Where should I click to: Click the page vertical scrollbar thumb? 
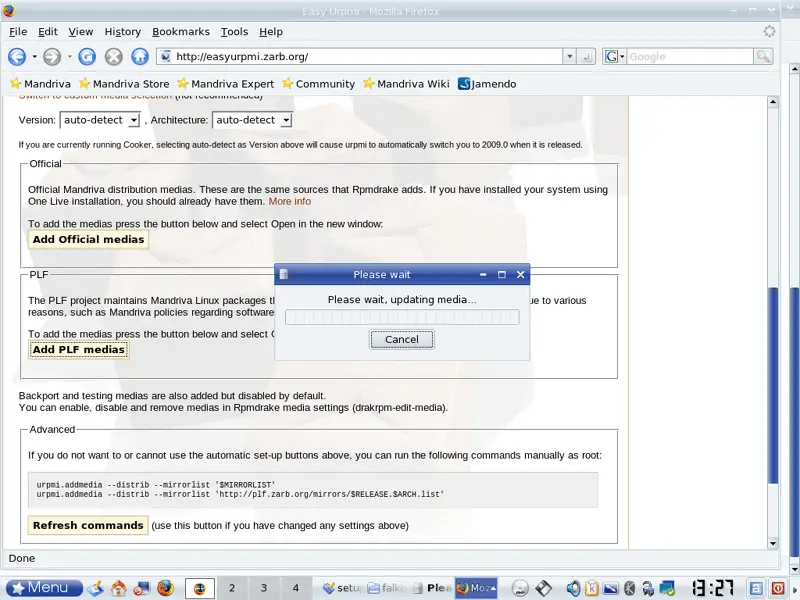point(773,385)
